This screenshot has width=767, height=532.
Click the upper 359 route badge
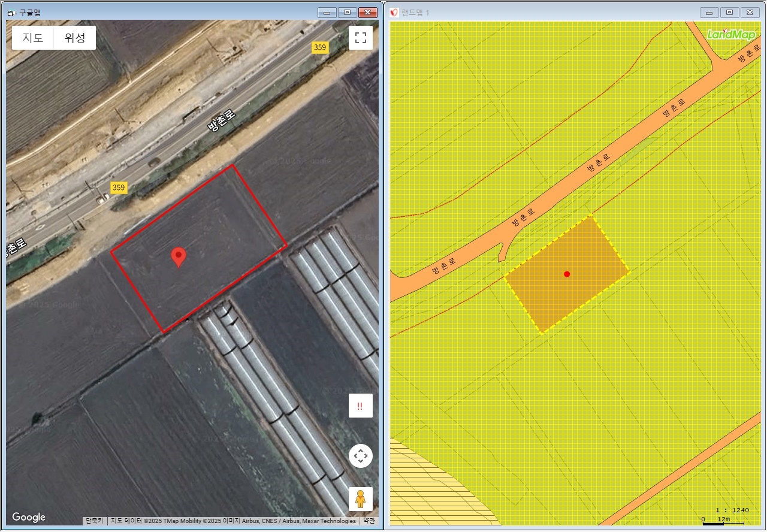320,47
